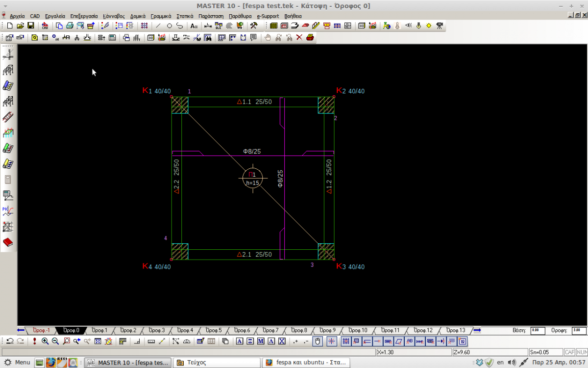The width and height of the screenshot is (588, 368).
Task: Click the Print printer icon
Action: tap(70, 26)
